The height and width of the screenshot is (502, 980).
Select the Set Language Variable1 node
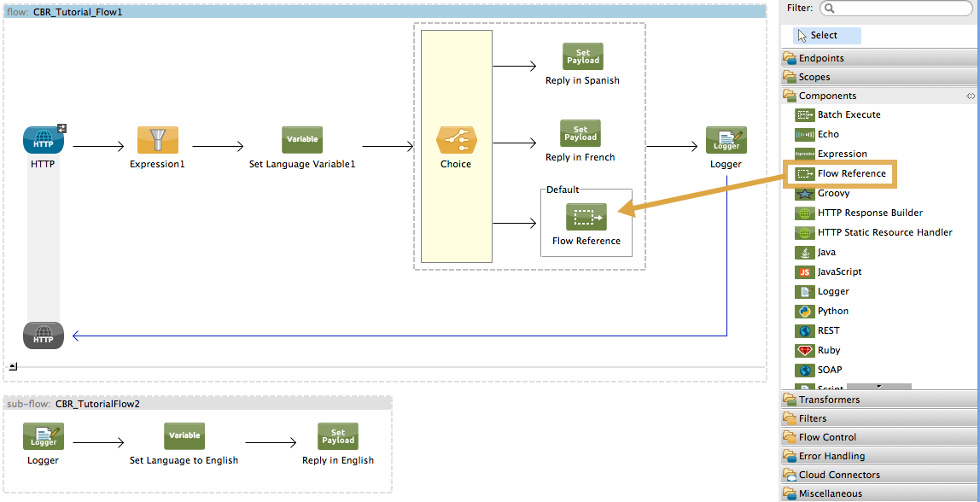pyautogui.click(x=302, y=140)
